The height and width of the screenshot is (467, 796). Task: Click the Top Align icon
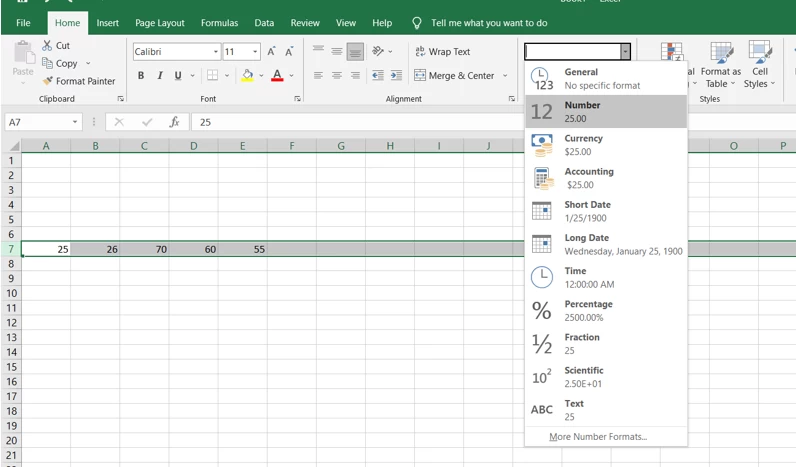pyautogui.click(x=318, y=51)
